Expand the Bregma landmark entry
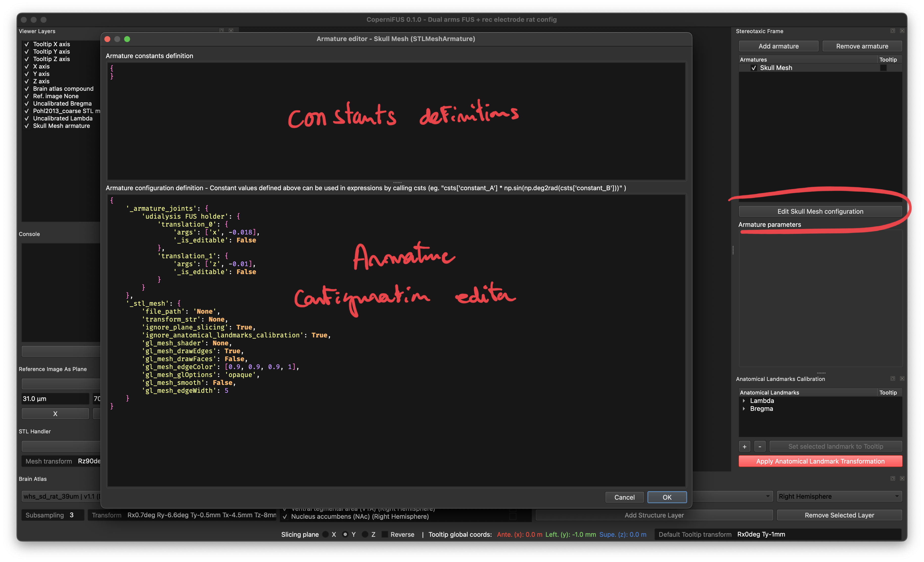The image size is (924, 562). (x=744, y=409)
